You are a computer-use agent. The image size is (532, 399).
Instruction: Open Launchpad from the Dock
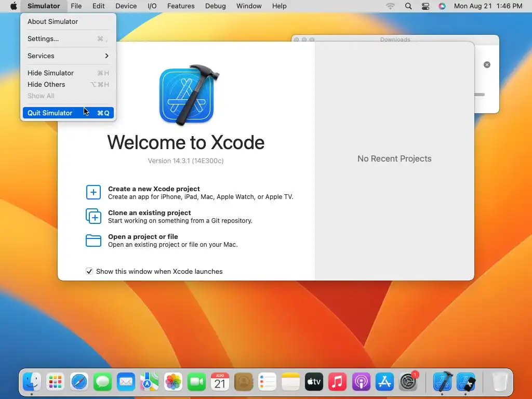pos(55,382)
